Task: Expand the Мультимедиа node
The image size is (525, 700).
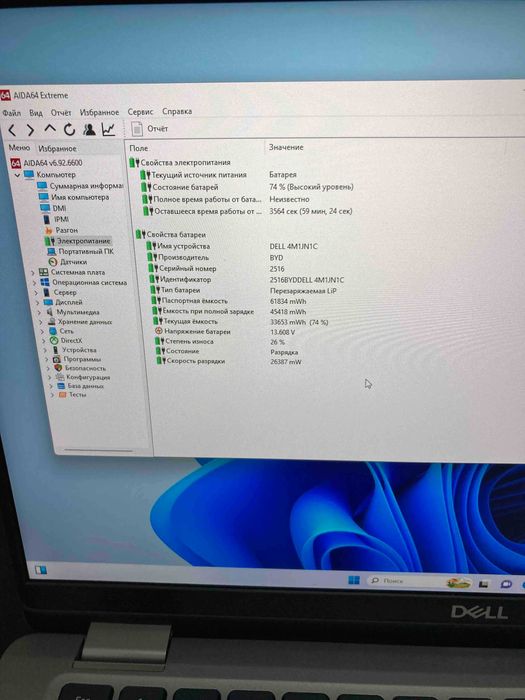Action: pyautogui.click(x=40, y=312)
